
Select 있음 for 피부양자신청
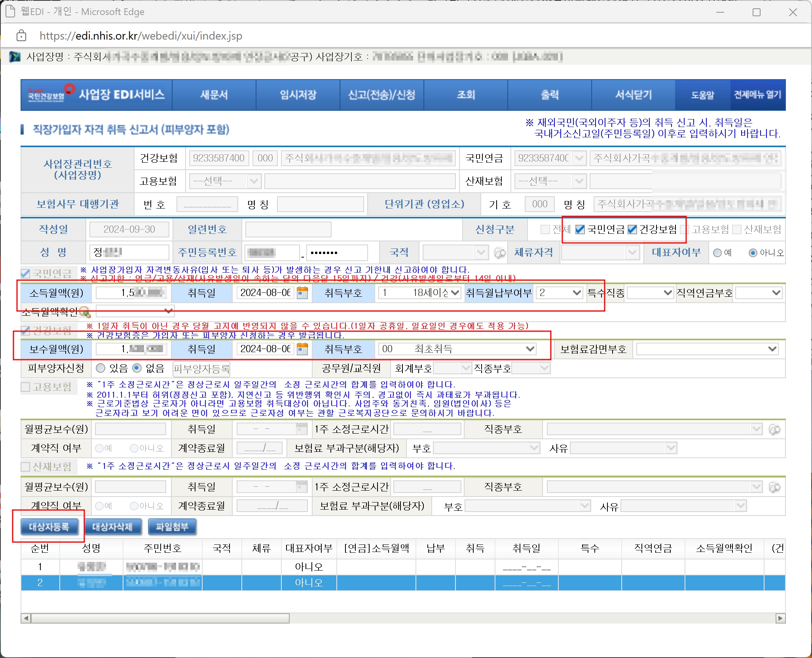[x=101, y=368]
